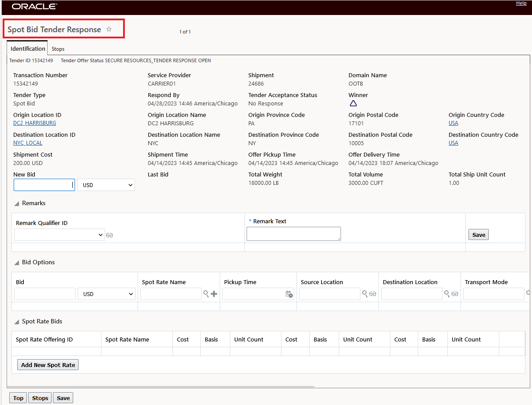Click the glasses icon beside Remark Qualifier ID
Image resolution: width=532 pixels, height=405 pixels.
109,236
